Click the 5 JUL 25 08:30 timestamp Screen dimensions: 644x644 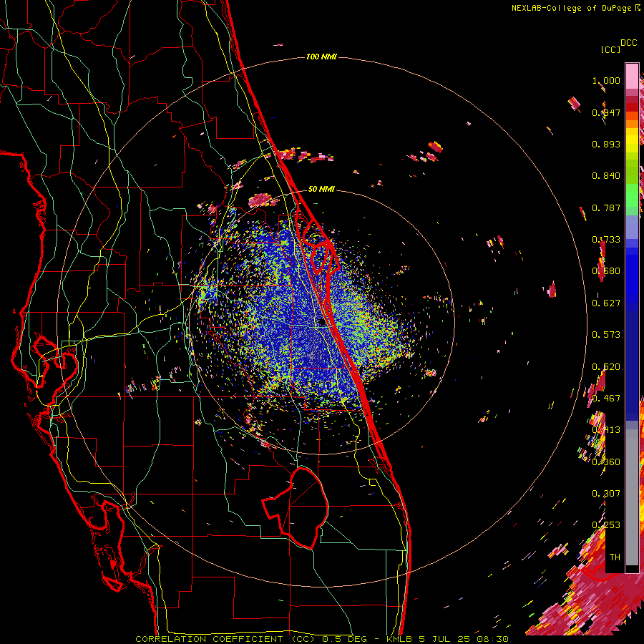464,639
